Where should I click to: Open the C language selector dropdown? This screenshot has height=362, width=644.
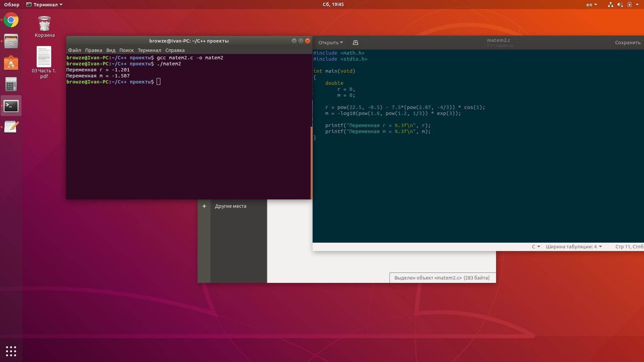point(536,247)
